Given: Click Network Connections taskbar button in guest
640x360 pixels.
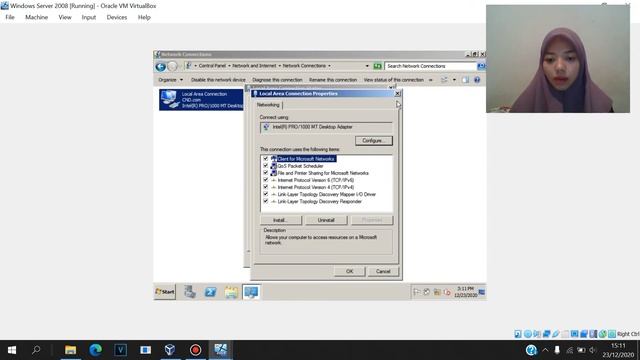Looking at the screenshot, I should (251, 292).
